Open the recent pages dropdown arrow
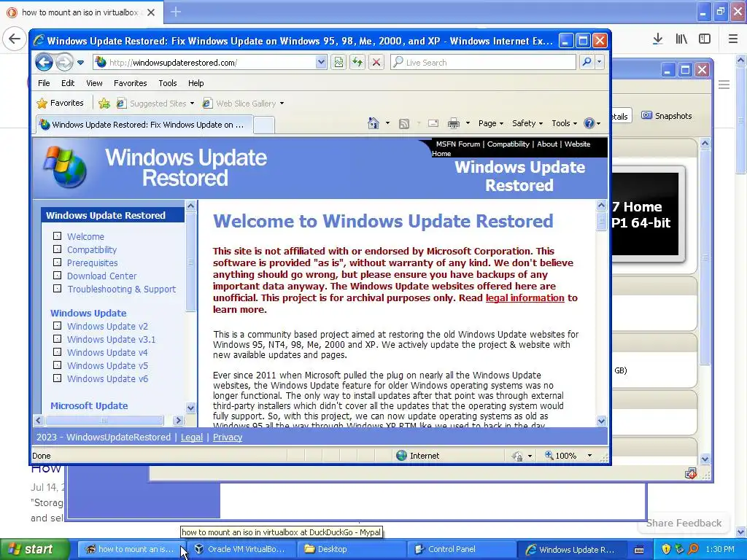The image size is (747, 560). [80, 63]
